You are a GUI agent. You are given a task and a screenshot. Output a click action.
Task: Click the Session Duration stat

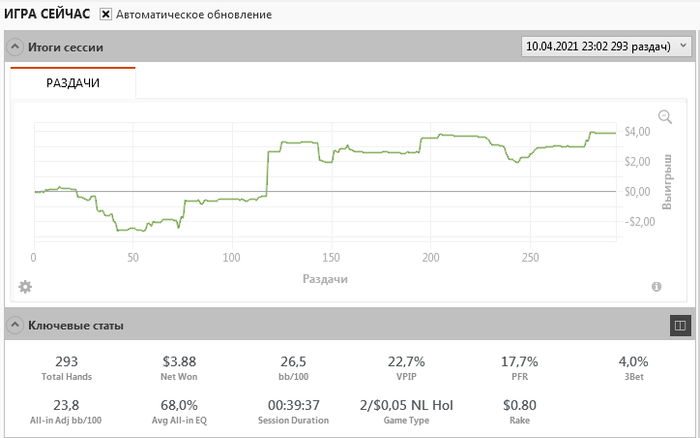[x=293, y=412]
